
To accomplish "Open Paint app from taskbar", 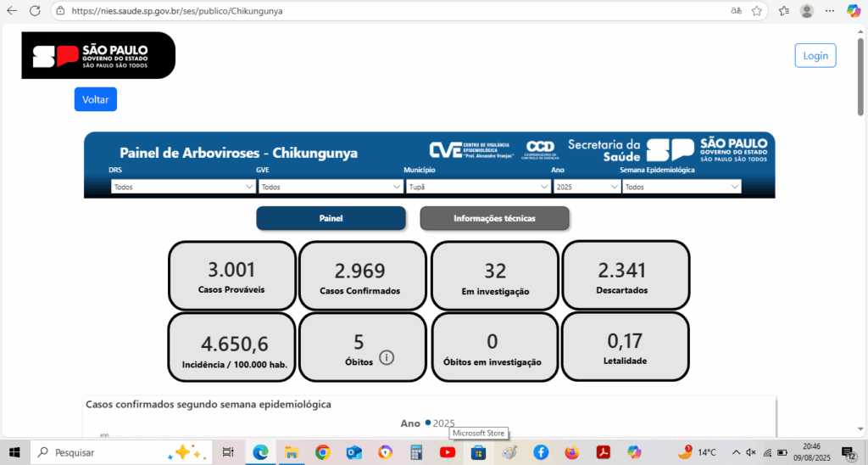I will [509, 452].
